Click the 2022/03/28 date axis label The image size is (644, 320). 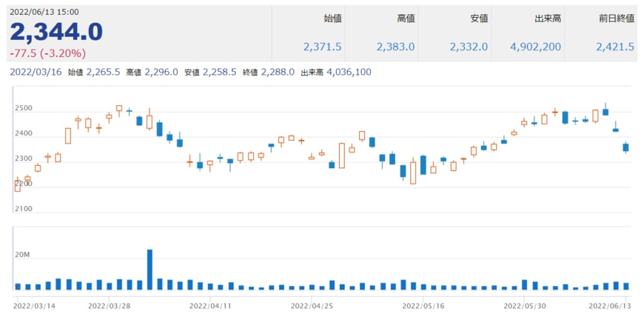click(109, 304)
